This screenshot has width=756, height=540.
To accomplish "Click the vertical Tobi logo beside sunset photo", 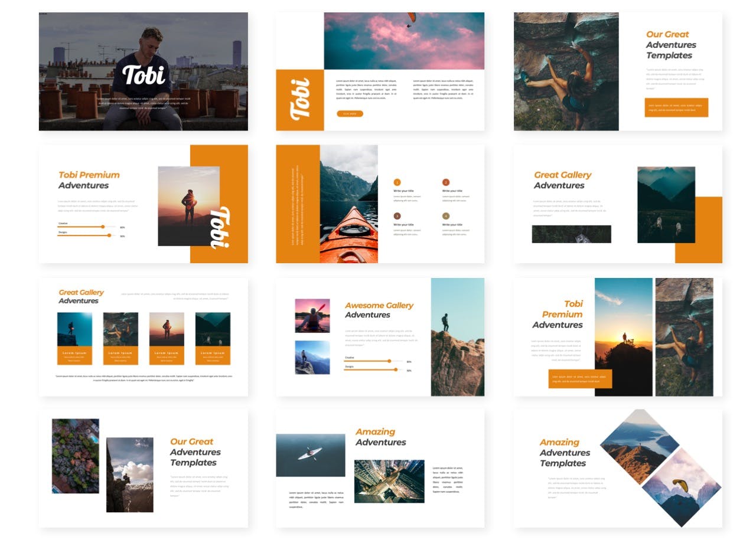I will [x=220, y=228].
